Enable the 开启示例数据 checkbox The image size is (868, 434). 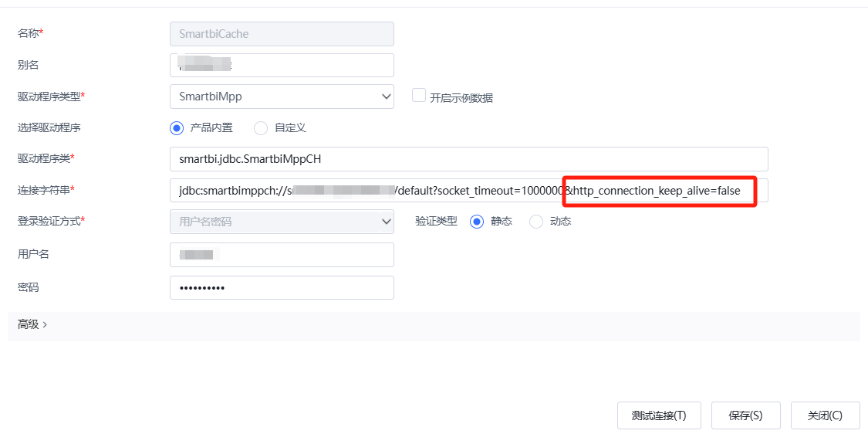tap(419, 95)
